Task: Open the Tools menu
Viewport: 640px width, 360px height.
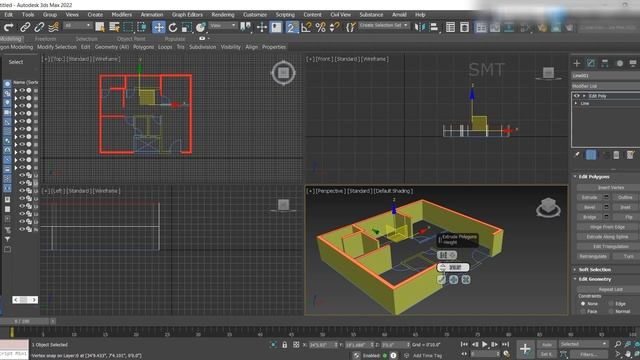Action: (x=28, y=15)
